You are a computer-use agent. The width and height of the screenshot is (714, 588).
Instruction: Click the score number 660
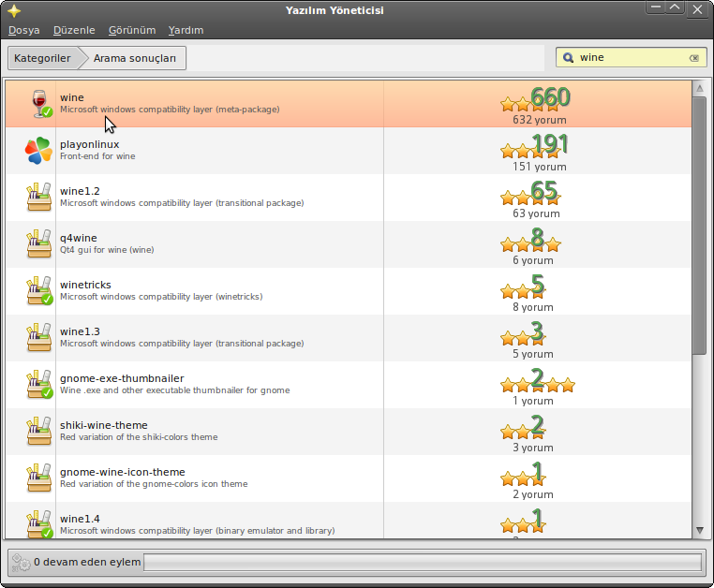pyautogui.click(x=551, y=97)
